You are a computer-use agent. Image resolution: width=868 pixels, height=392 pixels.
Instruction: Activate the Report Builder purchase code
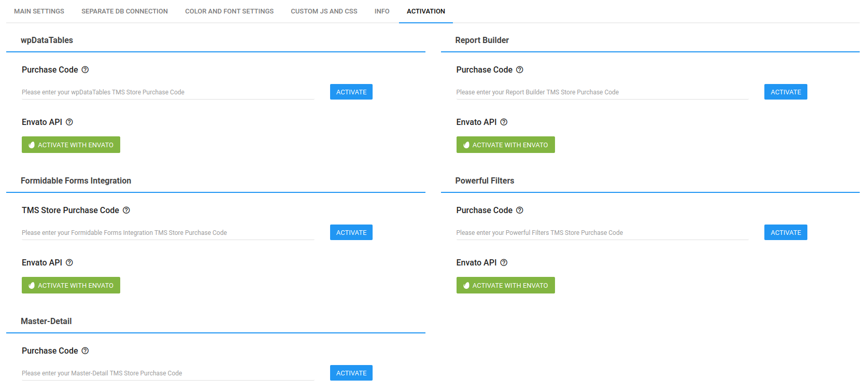tap(786, 92)
